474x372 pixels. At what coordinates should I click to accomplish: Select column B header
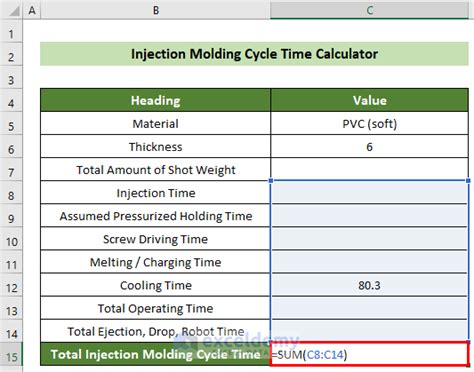tap(155, 10)
